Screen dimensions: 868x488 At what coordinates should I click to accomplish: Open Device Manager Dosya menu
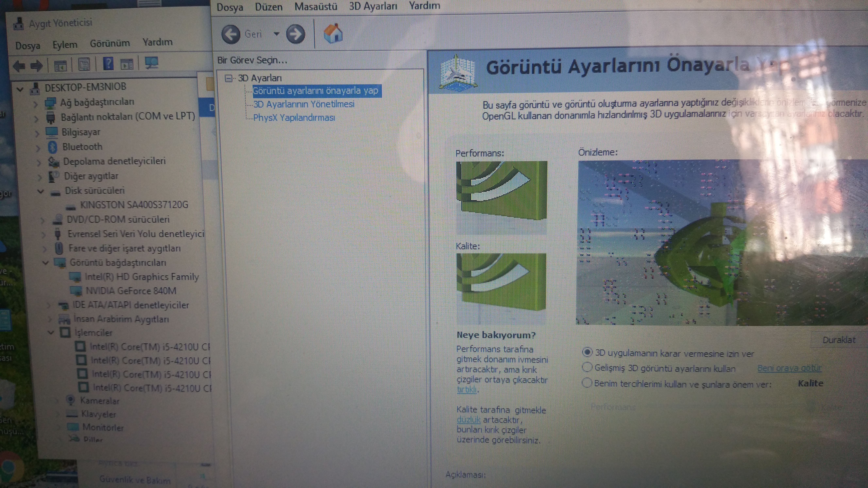[28, 45]
